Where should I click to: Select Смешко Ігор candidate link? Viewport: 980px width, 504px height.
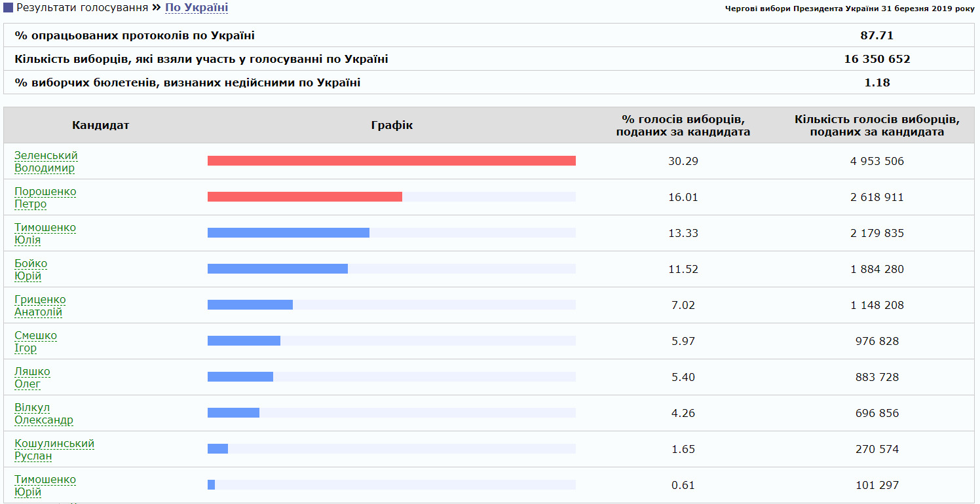point(35,342)
